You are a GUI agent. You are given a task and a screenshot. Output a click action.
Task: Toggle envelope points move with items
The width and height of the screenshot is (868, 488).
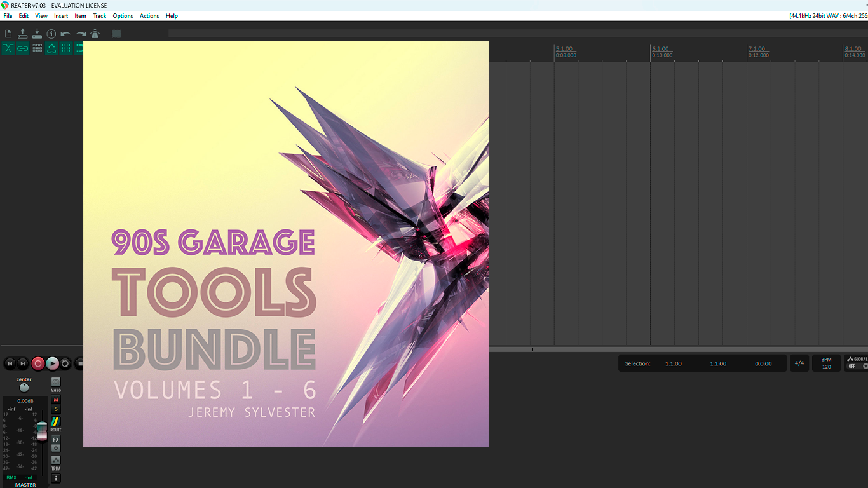[51, 48]
